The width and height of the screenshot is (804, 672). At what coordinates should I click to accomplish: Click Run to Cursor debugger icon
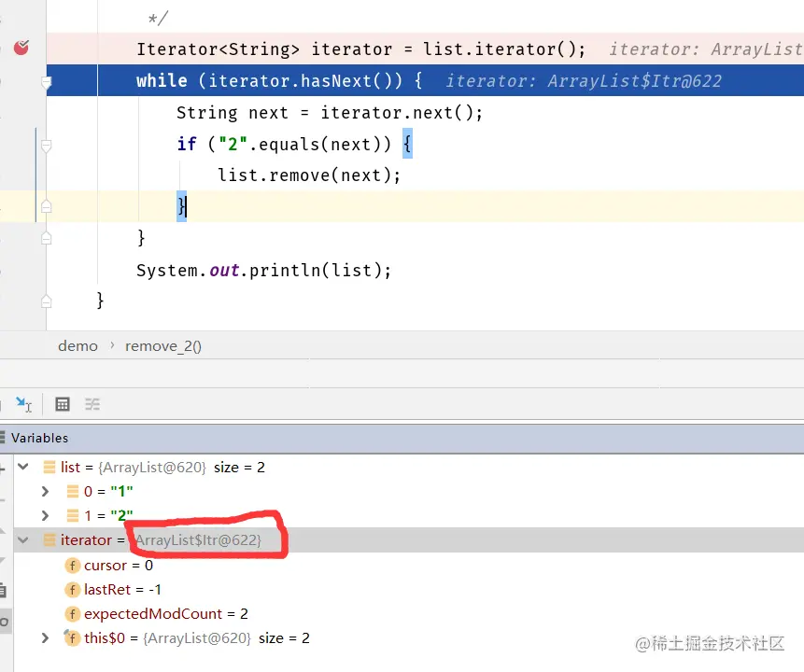[23, 404]
